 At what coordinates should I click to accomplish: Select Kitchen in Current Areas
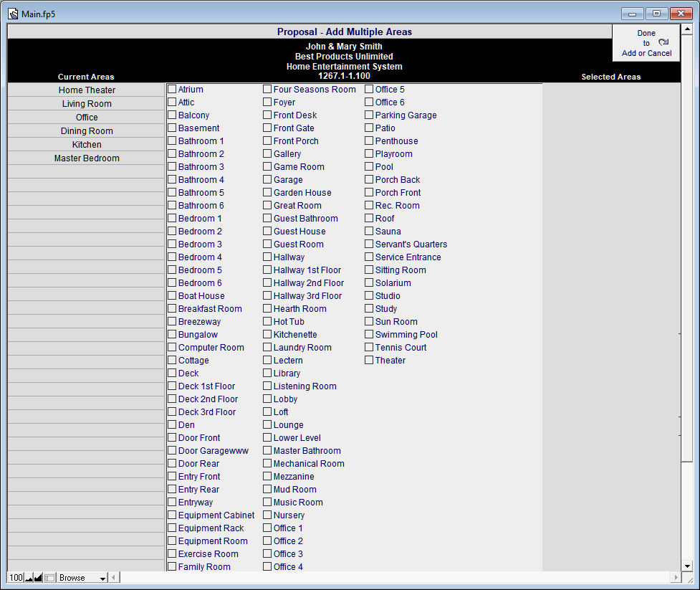[x=86, y=144]
